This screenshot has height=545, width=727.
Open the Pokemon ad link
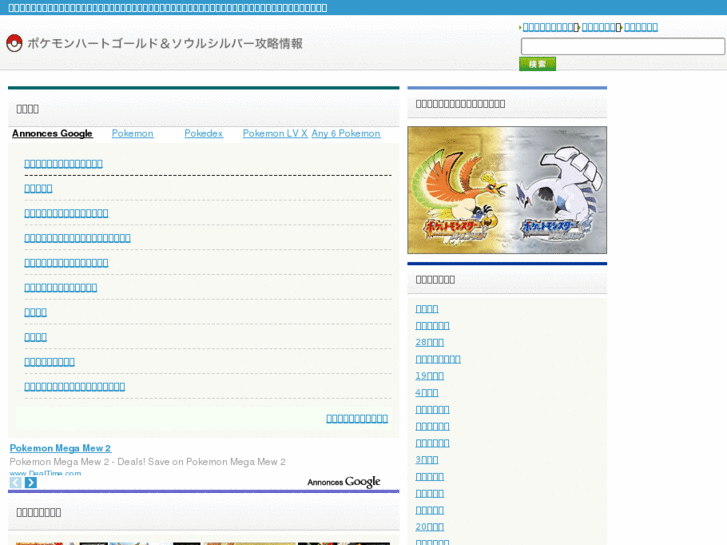(133, 134)
